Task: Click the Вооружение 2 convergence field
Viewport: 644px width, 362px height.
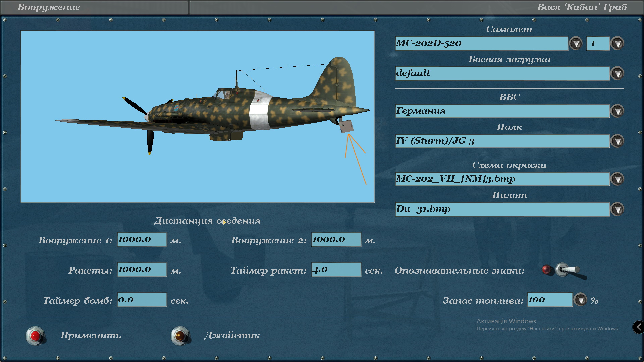Action: (336, 240)
